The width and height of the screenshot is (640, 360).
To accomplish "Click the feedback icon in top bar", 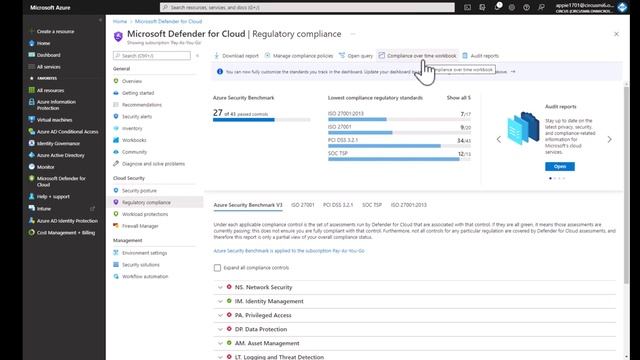I will [x=541, y=7].
